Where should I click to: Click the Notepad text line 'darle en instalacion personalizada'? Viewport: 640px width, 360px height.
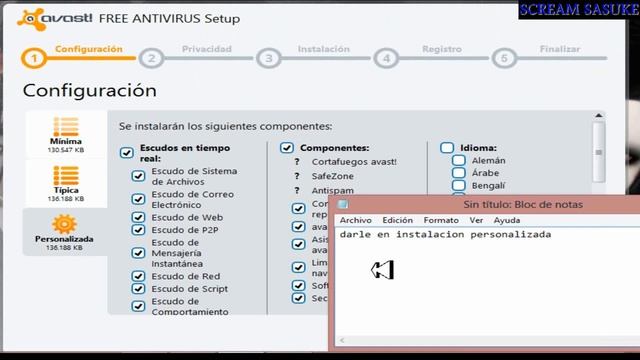click(x=445, y=235)
